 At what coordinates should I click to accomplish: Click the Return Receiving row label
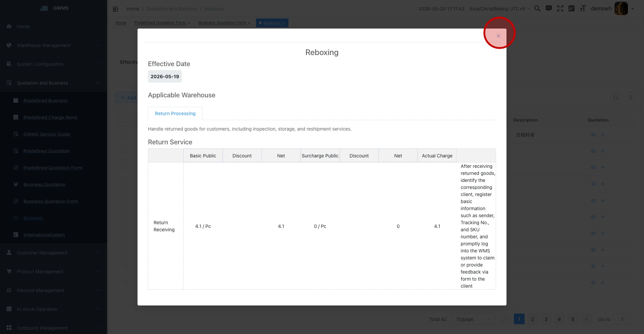tap(164, 226)
